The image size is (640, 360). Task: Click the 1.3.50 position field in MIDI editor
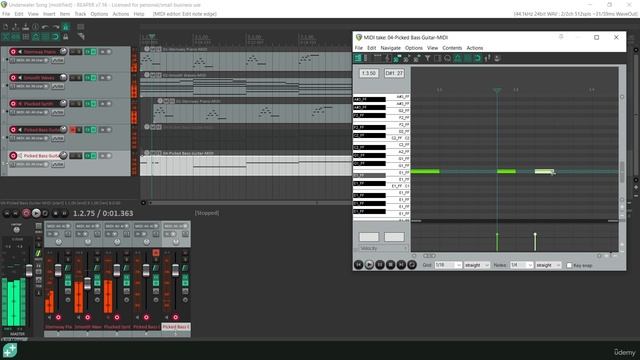click(369, 73)
